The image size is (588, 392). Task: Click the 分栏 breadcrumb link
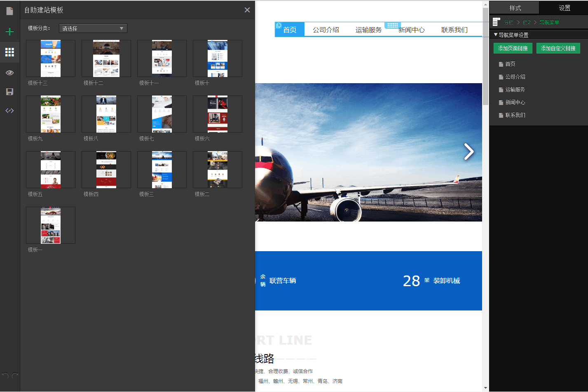pyautogui.click(x=508, y=22)
